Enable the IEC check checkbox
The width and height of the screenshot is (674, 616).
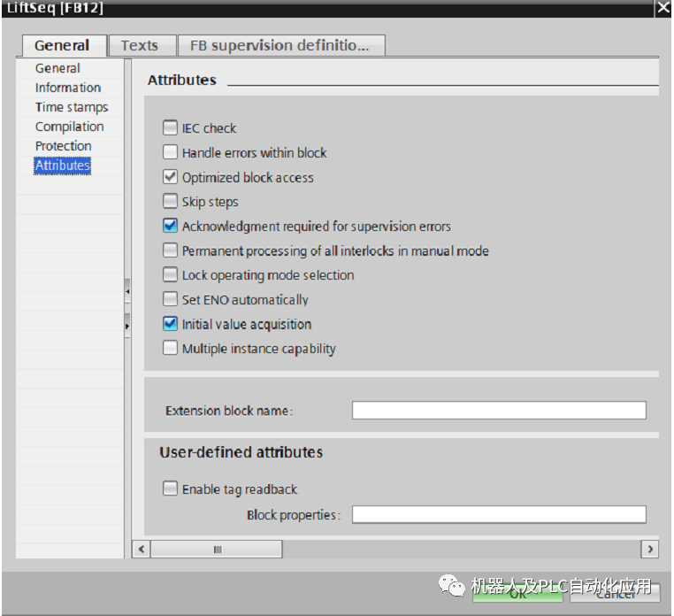click(170, 127)
